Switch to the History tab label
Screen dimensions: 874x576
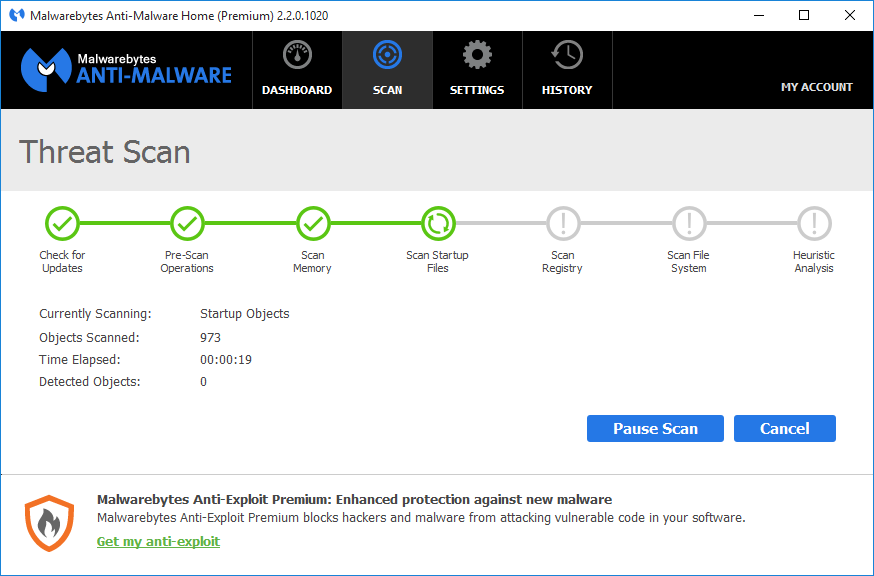567,90
